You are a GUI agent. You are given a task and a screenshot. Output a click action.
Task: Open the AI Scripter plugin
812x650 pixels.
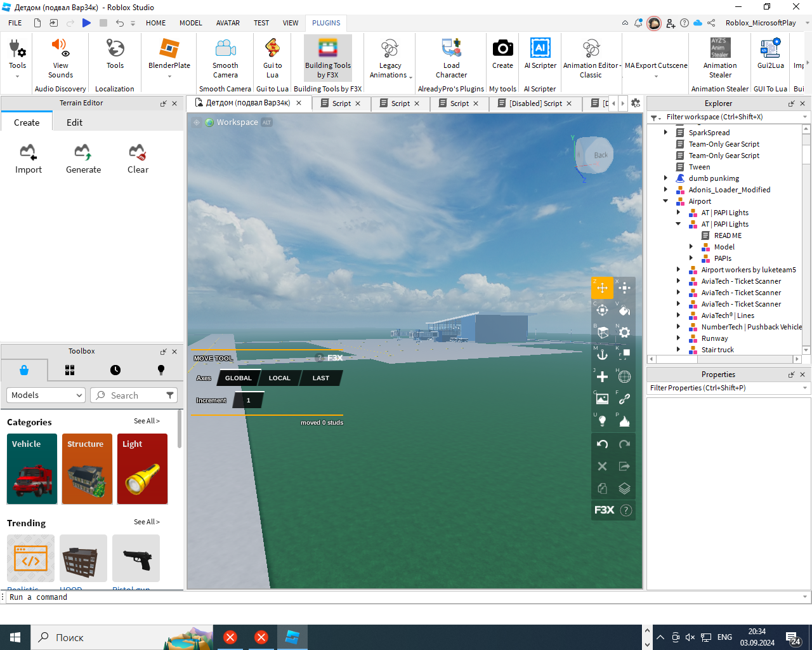tap(540, 54)
